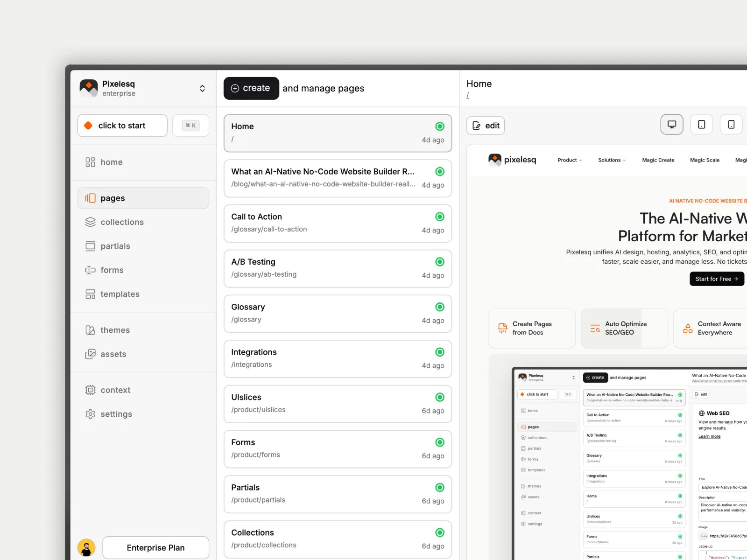747x560 pixels.
Task: Open the edit mode with edit button
Action: 485,126
